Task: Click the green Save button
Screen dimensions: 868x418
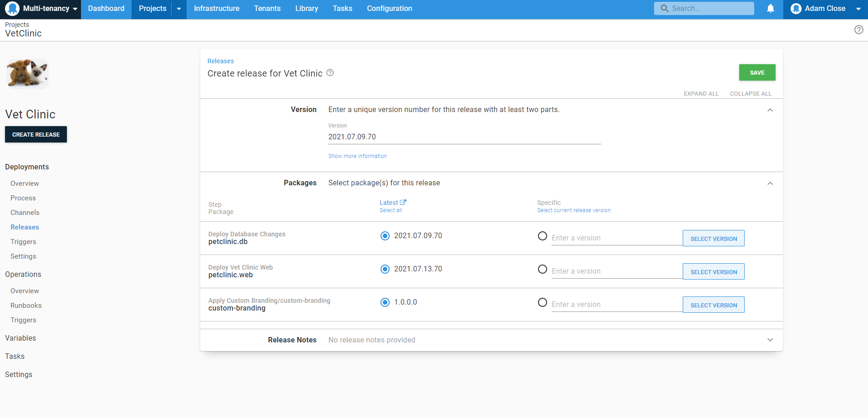Action: click(756, 73)
